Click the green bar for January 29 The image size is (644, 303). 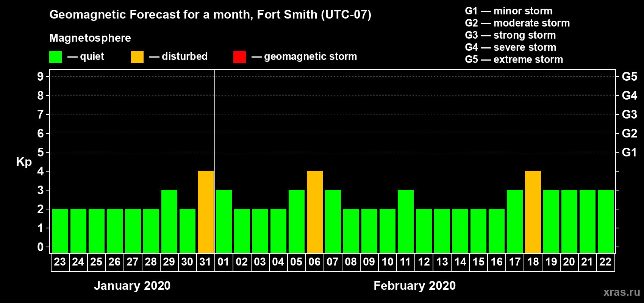[169, 222]
